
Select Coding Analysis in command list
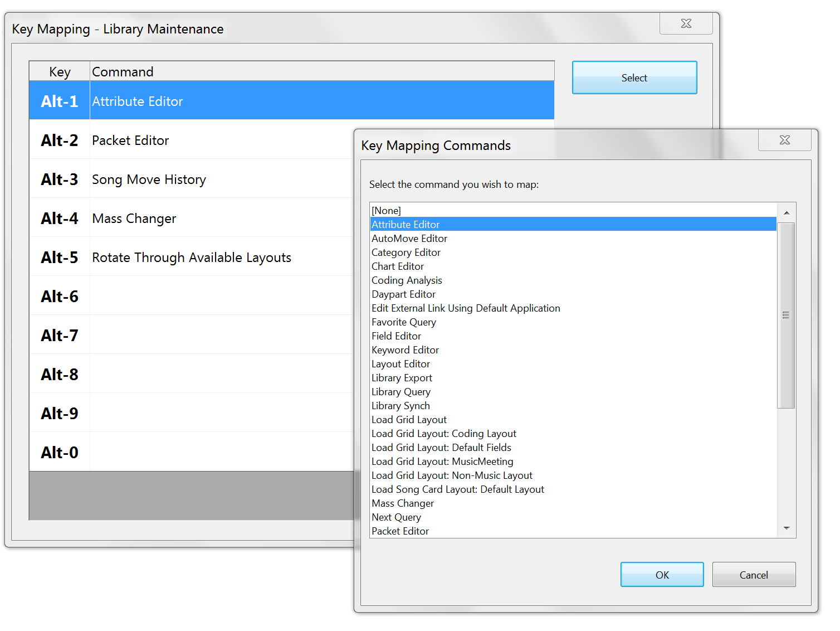407,280
